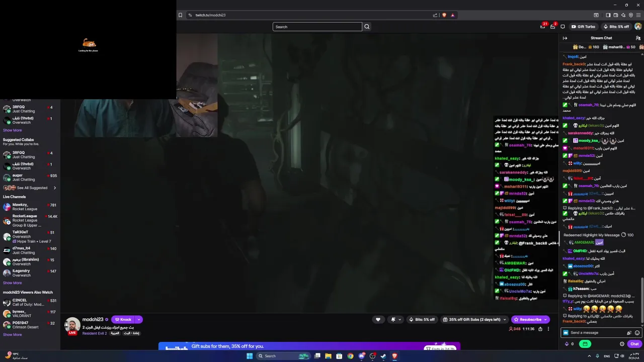Image resolution: width=644 pixels, height=362 pixels.
Task: Click Bits 5% off below the stream
Action: [x=422, y=319]
